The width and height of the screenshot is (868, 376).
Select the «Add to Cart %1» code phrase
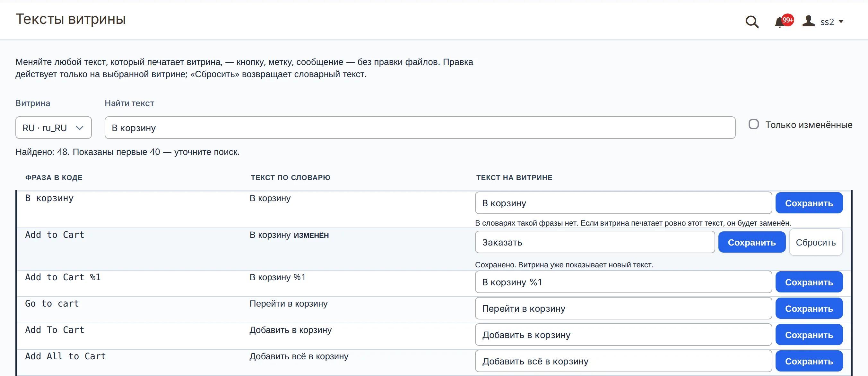tap(63, 277)
